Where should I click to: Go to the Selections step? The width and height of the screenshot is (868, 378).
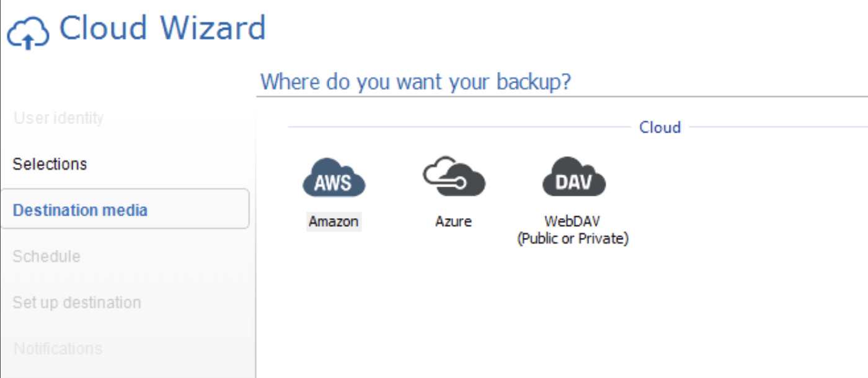(x=50, y=164)
